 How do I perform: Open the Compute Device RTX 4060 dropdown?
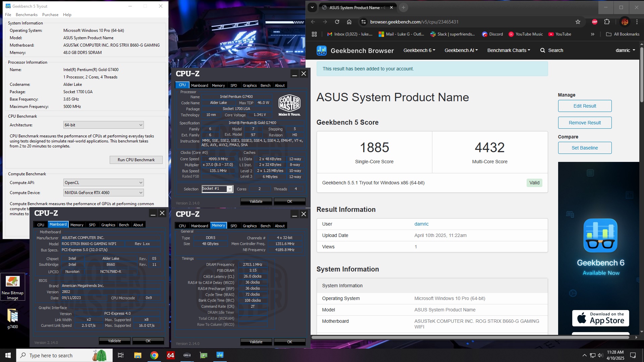104,193
